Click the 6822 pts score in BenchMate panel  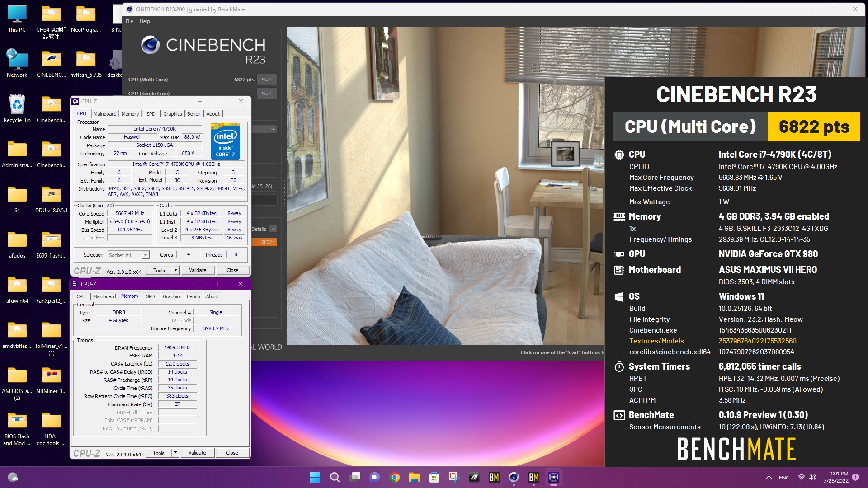click(814, 127)
